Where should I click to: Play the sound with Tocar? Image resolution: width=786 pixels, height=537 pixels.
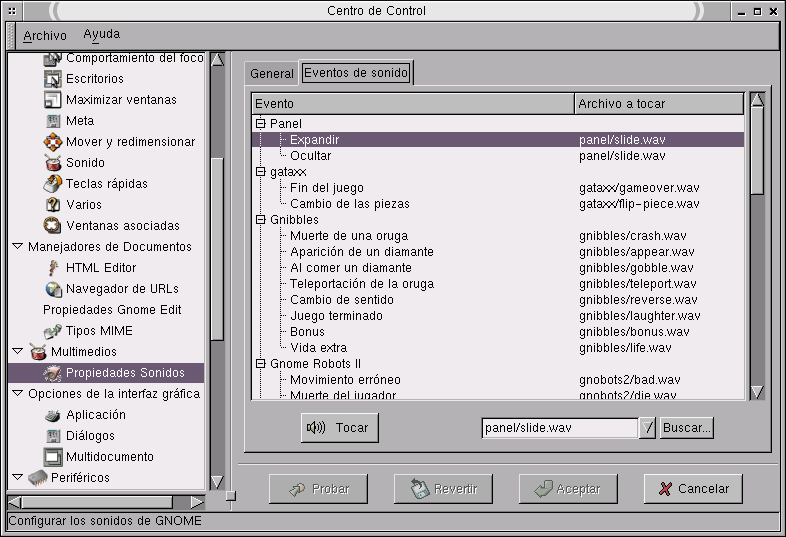339,428
